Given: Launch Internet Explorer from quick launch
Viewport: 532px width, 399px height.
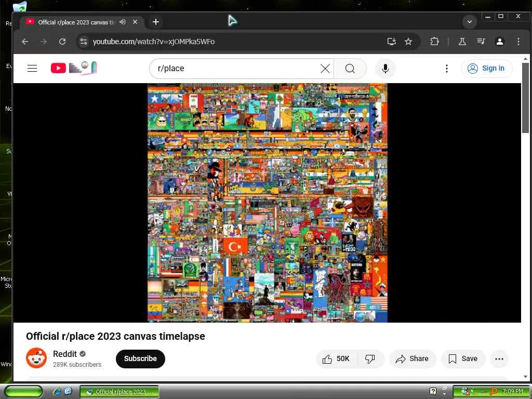Looking at the screenshot, I should click(57, 392).
